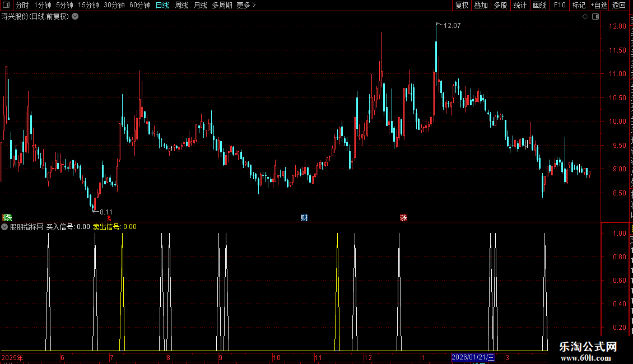Click month 9 on the time axis

pos(220,357)
